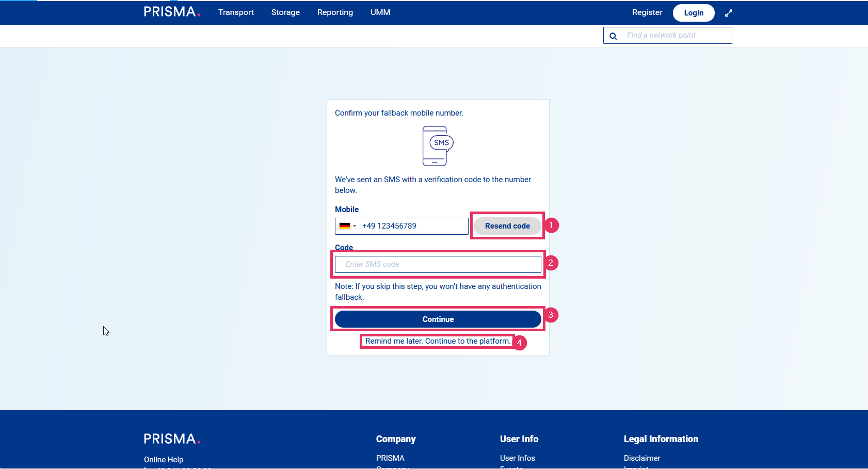Click the magnifying glass search icon
The width and height of the screenshot is (868, 469).
tap(613, 36)
